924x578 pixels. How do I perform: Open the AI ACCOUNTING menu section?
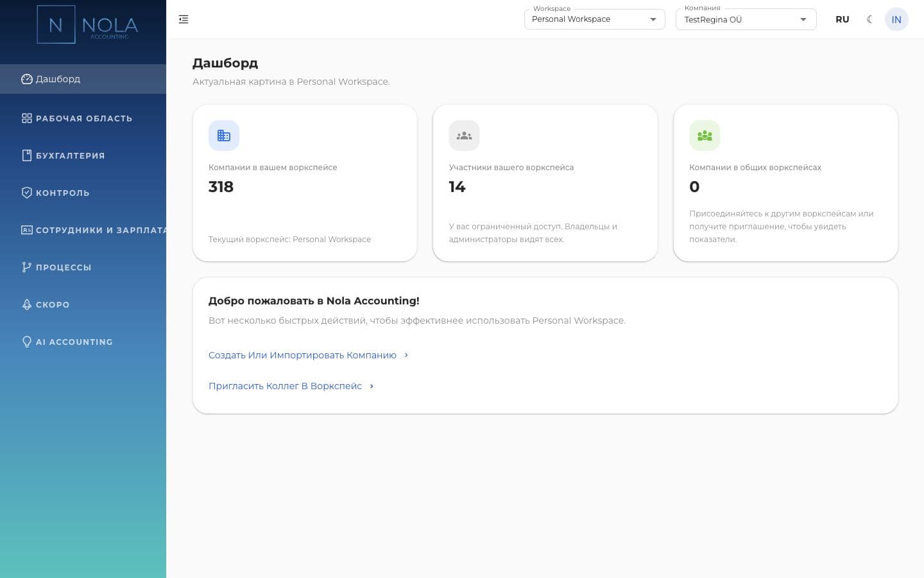[83, 342]
